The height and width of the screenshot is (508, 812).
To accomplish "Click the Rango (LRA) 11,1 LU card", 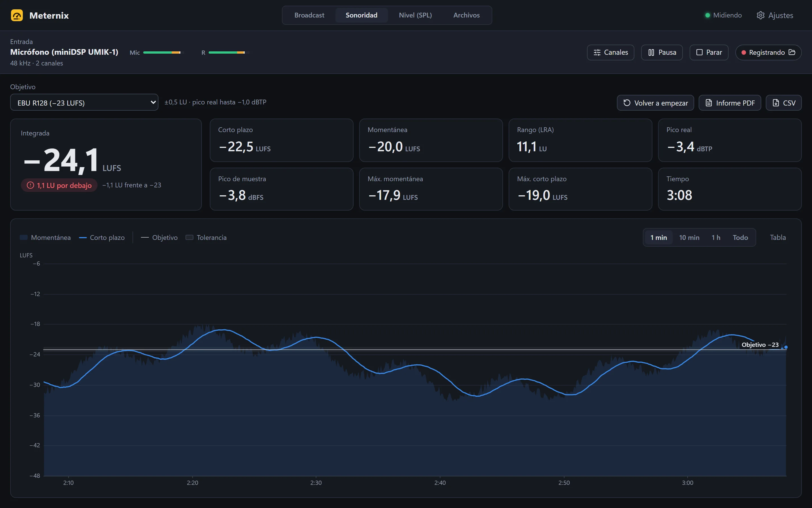I will click(580, 140).
